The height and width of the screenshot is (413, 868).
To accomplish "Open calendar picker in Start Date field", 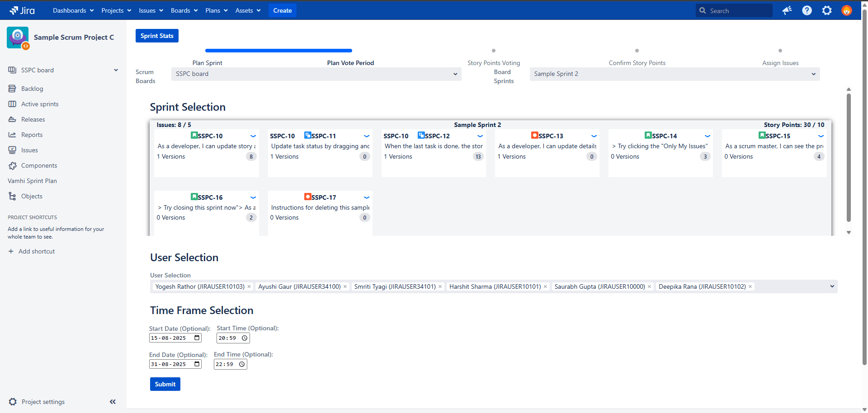I will [197, 338].
